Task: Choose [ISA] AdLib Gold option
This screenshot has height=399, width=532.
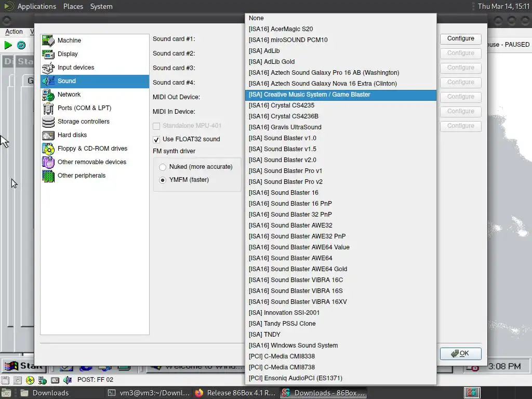Action: (x=341, y=62)
